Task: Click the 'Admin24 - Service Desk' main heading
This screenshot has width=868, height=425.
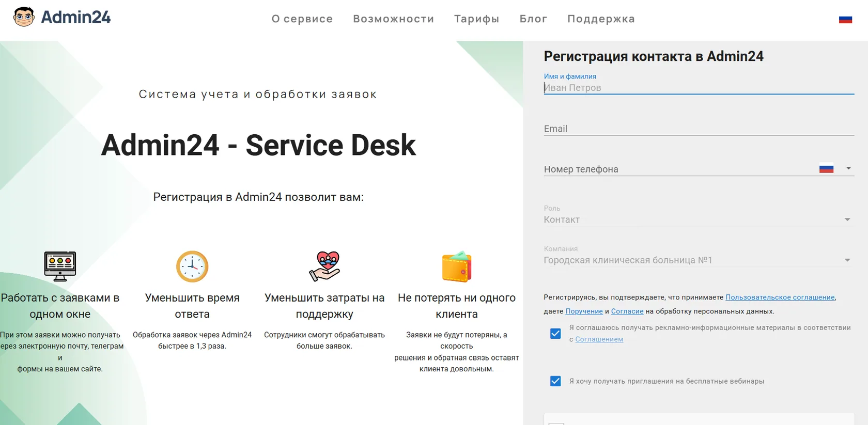Action: [258, 145]
